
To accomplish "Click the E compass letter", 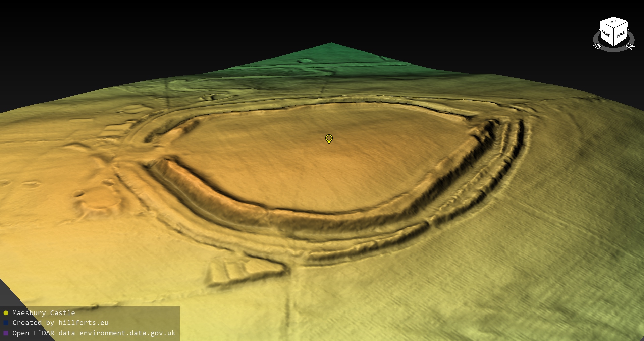I will click(597, 47).
